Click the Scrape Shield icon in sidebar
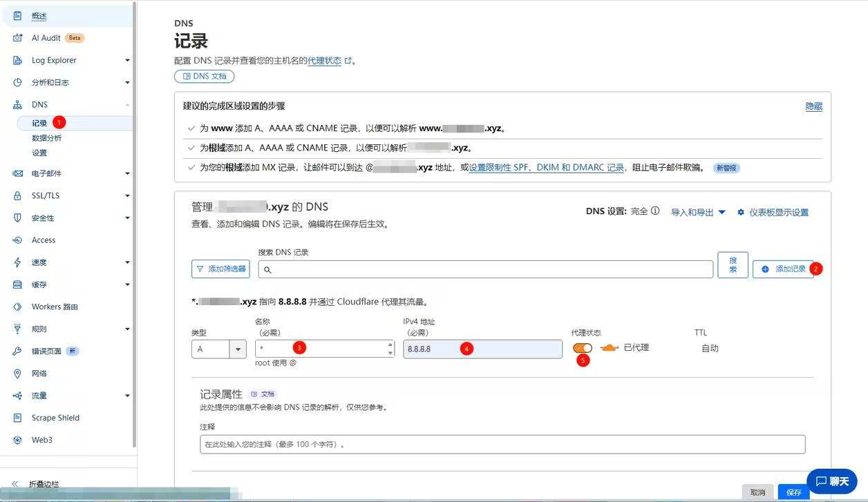The image size is (868, 502). [18, 418]
